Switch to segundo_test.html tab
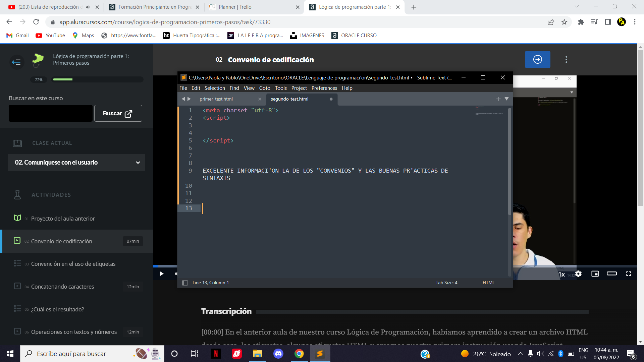Screen dimensions: 644x362 [289, 99]
